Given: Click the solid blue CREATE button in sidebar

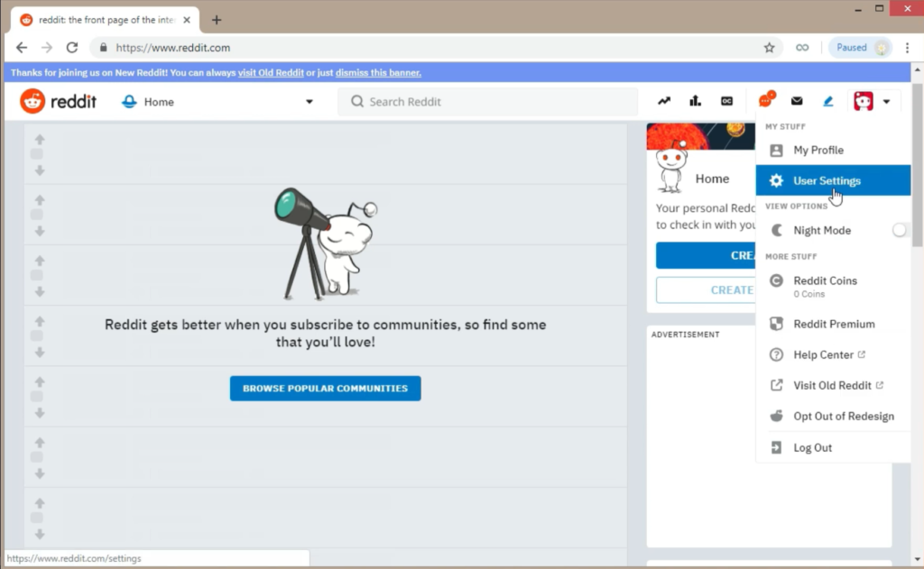Looking at the screenshot, I should point(706,255).
